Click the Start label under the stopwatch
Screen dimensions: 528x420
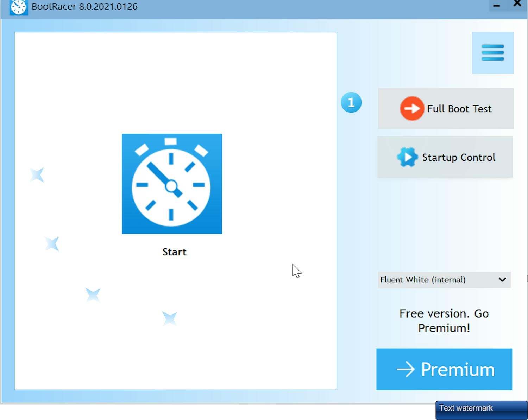pos(175,252)
